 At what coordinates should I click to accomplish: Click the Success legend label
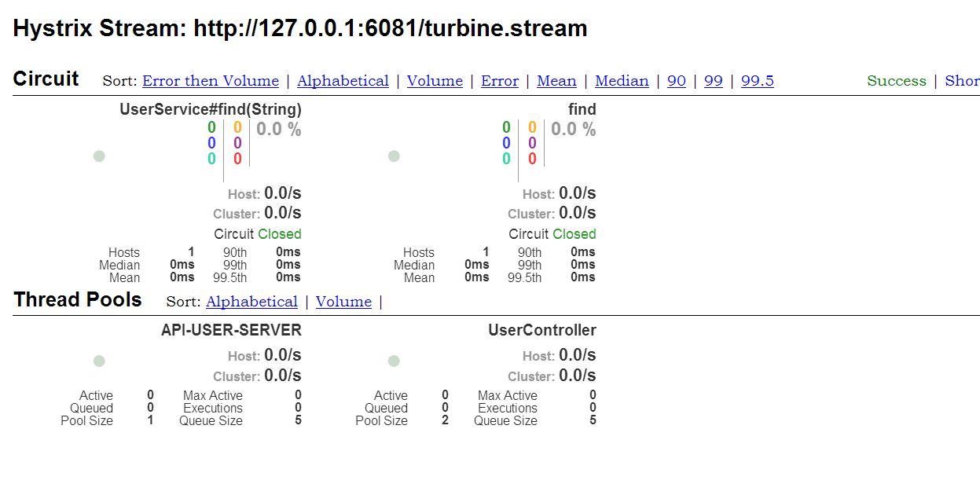[897, 81]
